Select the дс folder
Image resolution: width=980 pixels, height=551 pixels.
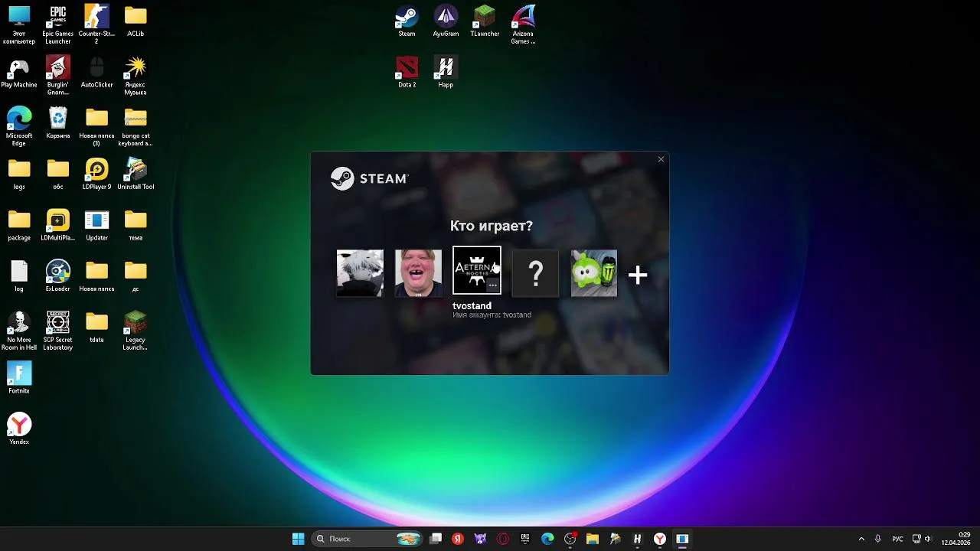pos(136,276)
